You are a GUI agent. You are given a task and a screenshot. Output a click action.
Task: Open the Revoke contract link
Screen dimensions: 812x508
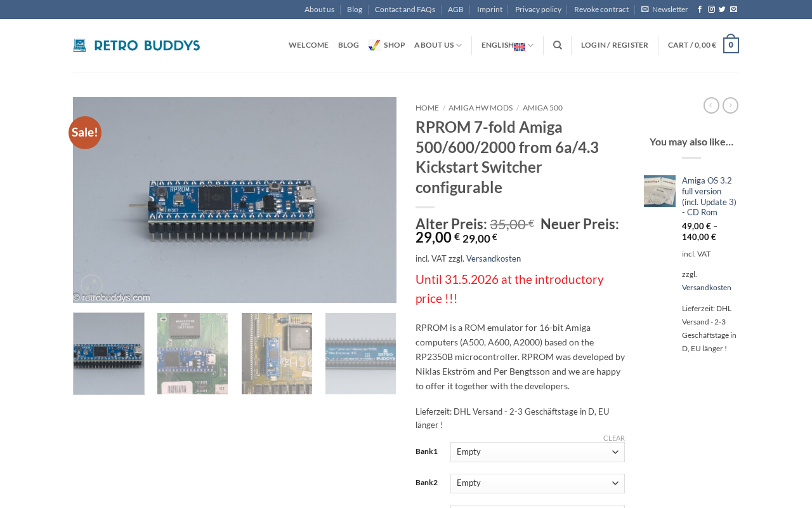pos(601,10)
